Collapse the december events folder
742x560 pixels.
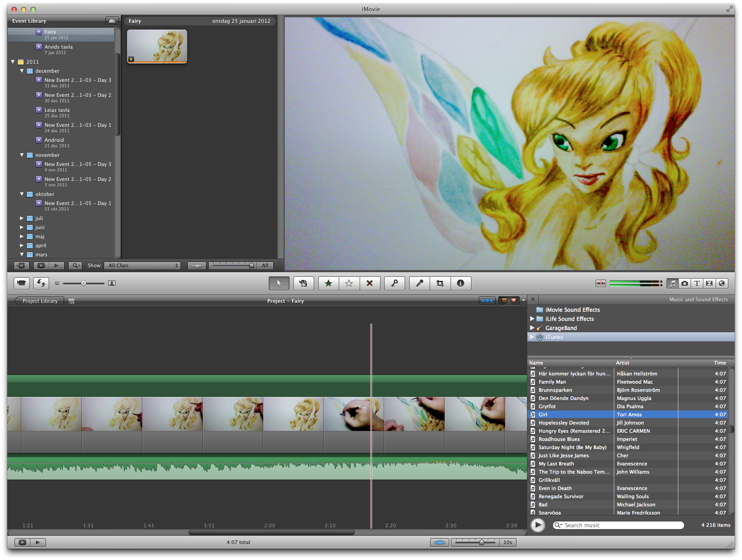21,71
